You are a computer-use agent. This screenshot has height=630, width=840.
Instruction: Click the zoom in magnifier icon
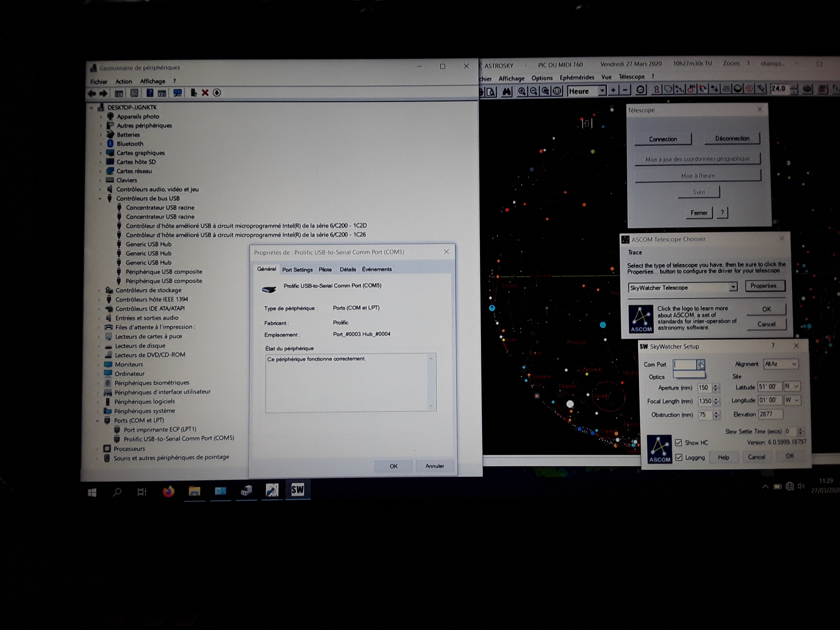click(522, 91)
